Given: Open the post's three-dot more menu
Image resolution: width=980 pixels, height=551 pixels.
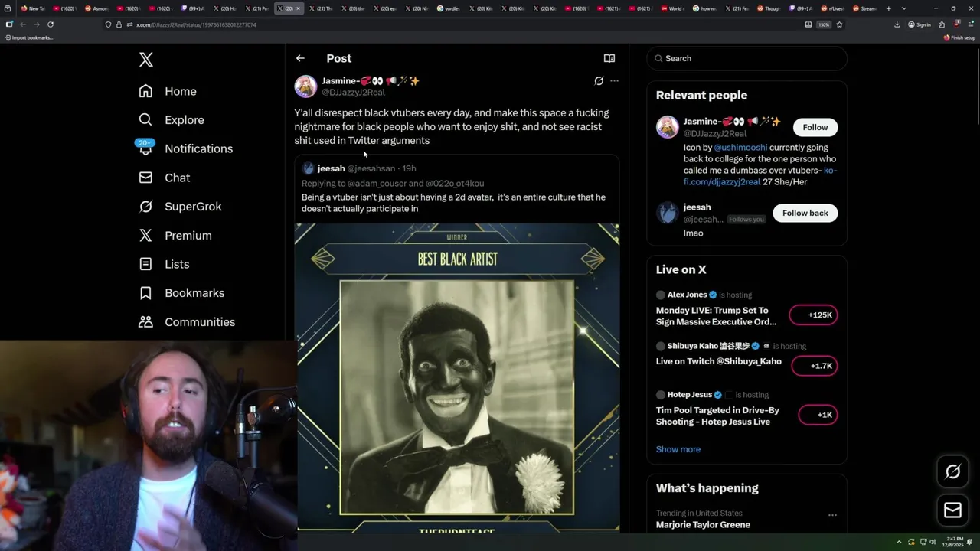Looking at the screenshot, I should 614,80.
